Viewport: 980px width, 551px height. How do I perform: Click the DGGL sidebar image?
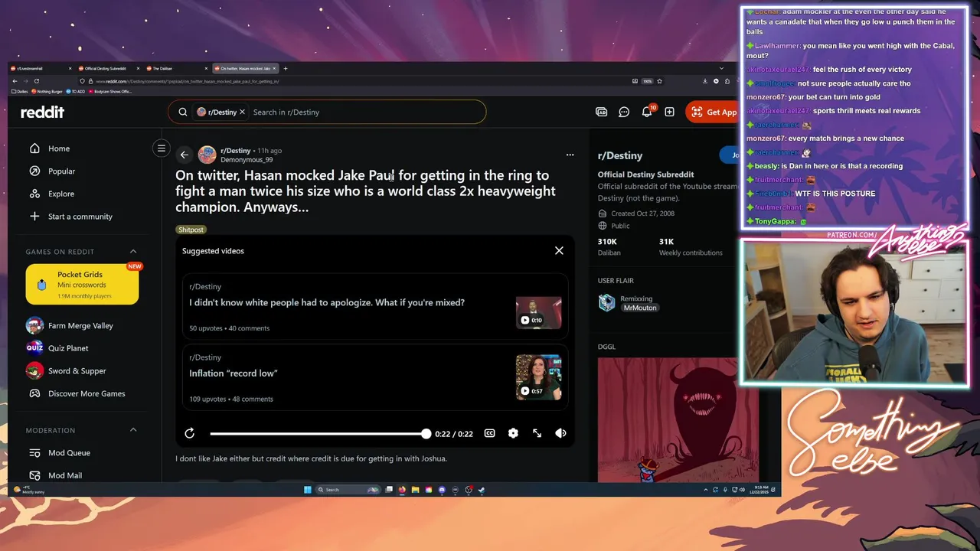[x=678, y=419]
